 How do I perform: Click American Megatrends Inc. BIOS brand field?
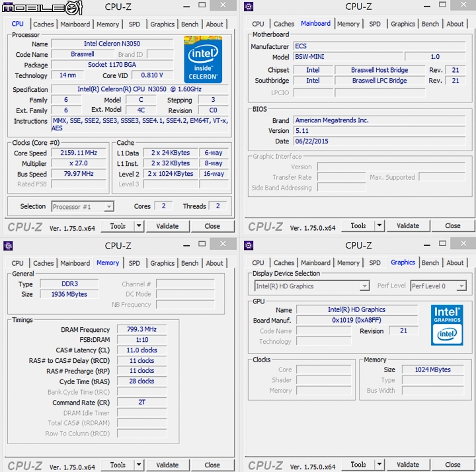point(379,120)
